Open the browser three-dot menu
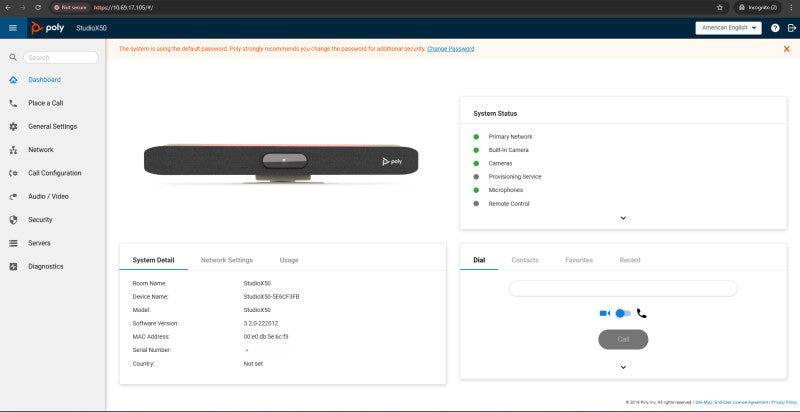Screen dimensions: 800x412 coord(791,8)
